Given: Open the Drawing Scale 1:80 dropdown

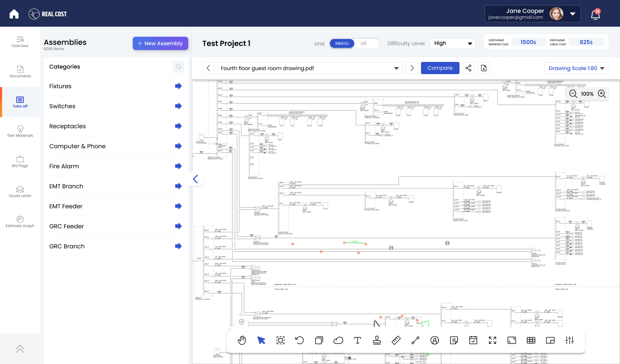Looking at the screenshot, I should tap(576, 68).
